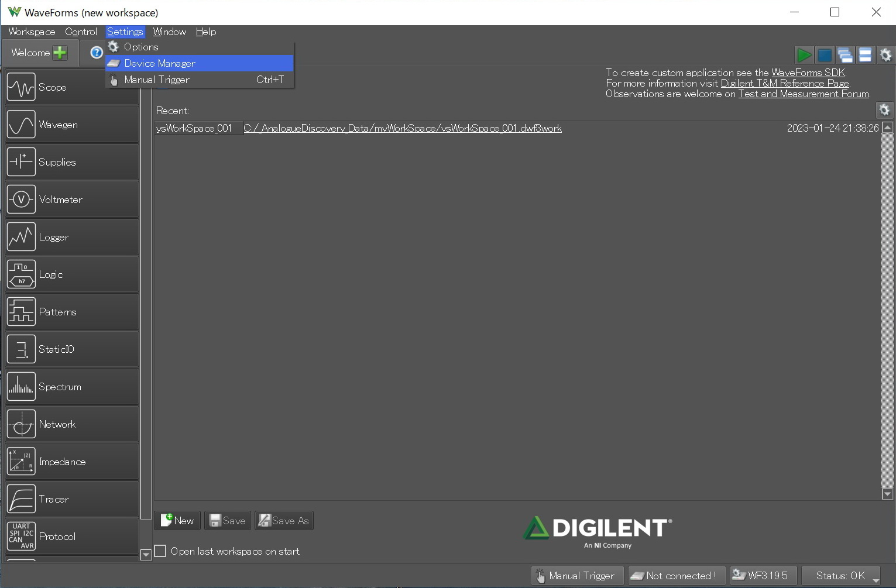896x588 pixels.
Task: Enable Open last workspace on start
Action: pyautogui.click(x=160, y=551)
